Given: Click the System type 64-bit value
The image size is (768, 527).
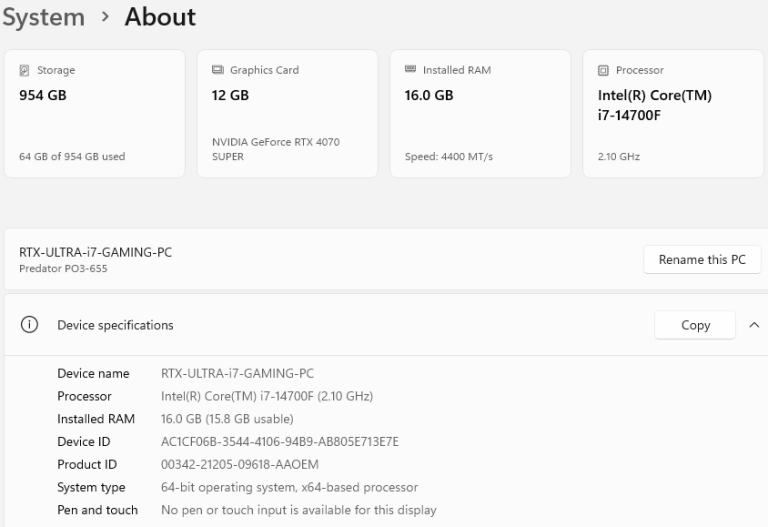Looking at the screenshot, I should coord(289,488).
